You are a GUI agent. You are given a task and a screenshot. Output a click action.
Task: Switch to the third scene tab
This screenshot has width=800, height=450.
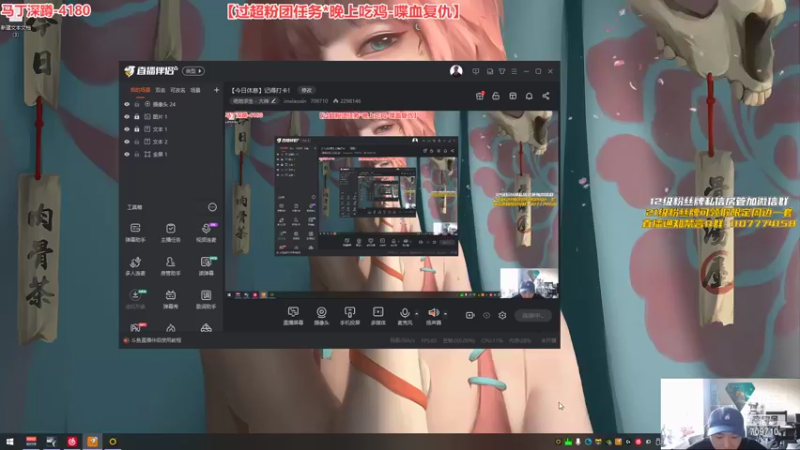tap(178, 90)
